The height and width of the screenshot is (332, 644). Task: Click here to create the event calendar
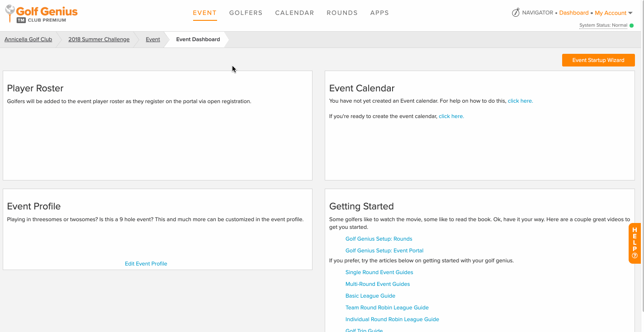451,116
